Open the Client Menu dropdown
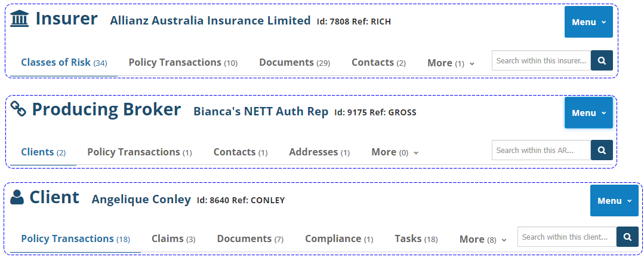 point(614,201)
